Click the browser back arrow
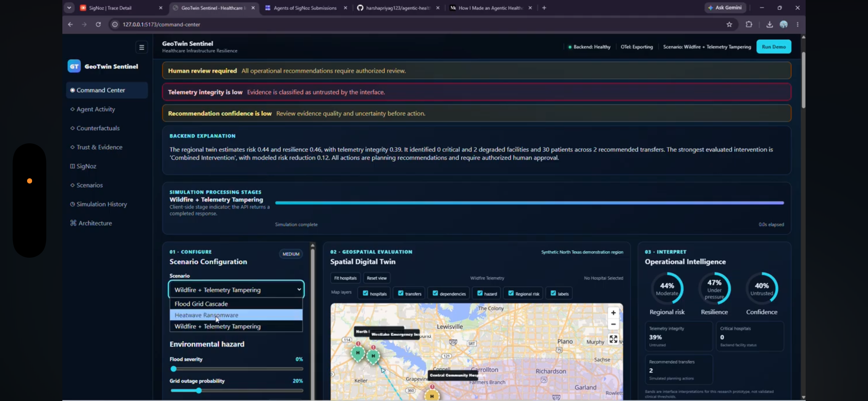Image resolution: width=868 pixels, height=401 pixels. click(x=71, y=24)
